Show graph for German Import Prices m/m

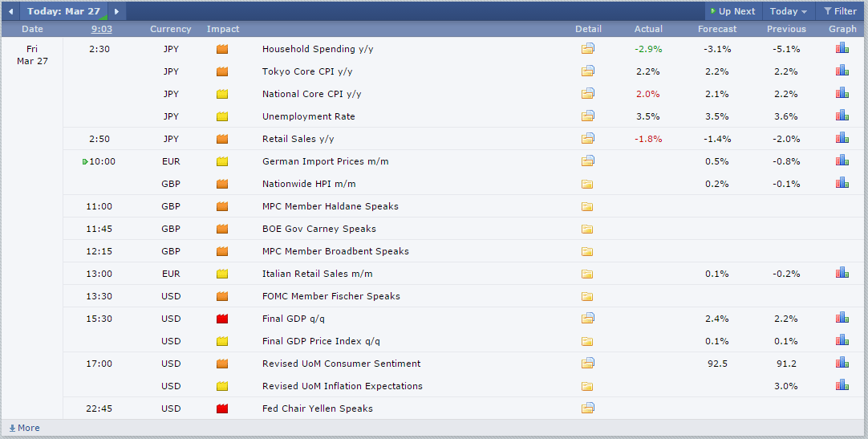842,161
